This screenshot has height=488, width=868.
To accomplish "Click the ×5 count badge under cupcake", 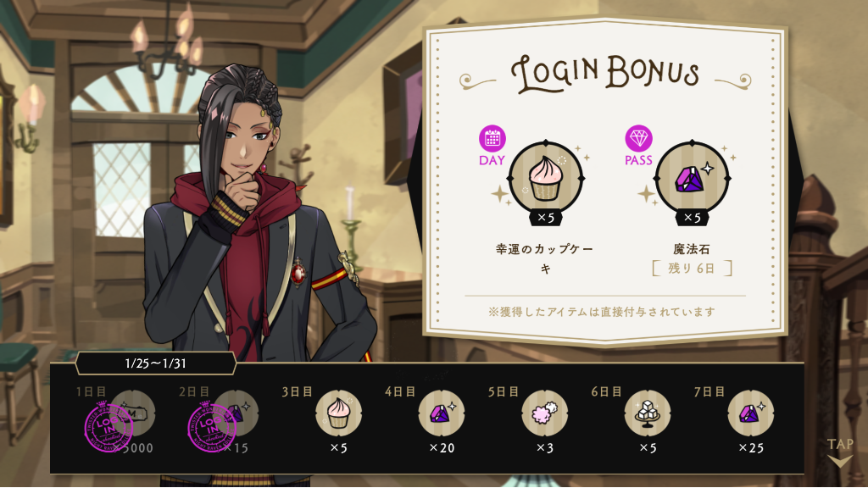I will point(546,218).
